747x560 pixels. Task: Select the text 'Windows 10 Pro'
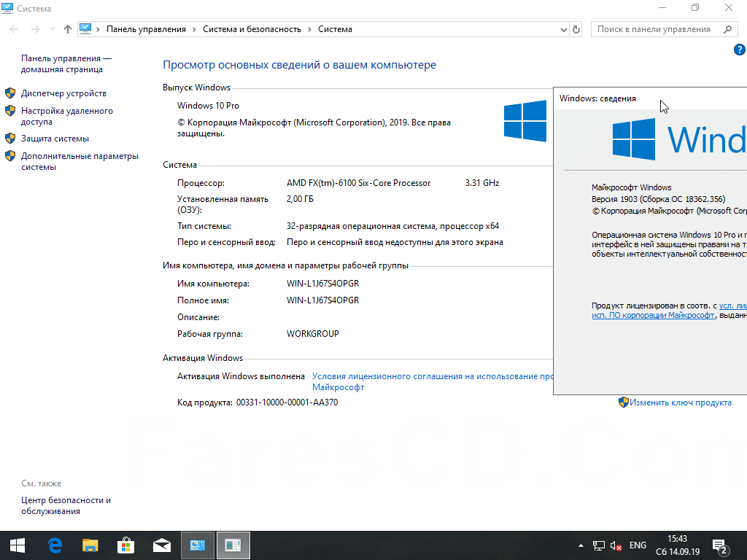click(x=208, y=106)
